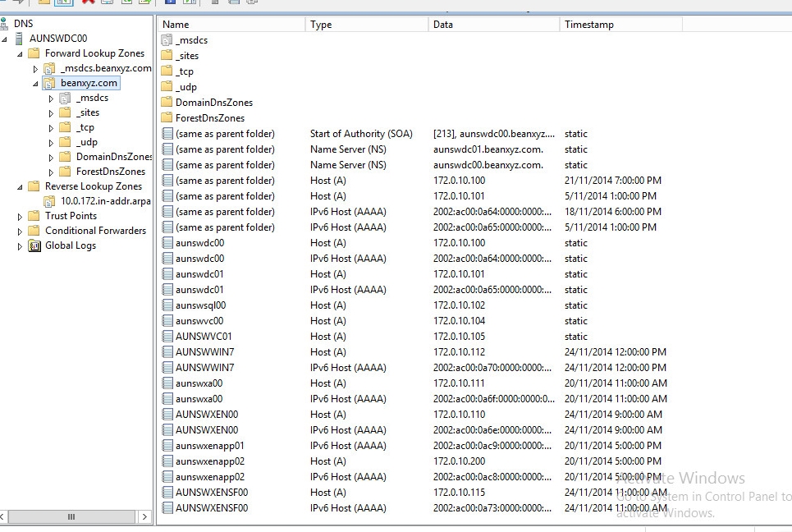The height and width of the screenshot is (532, 792).
Task: Select the aunswxenapp02 IPv6 Host (AAAA) row name
Action: (210, 477)
